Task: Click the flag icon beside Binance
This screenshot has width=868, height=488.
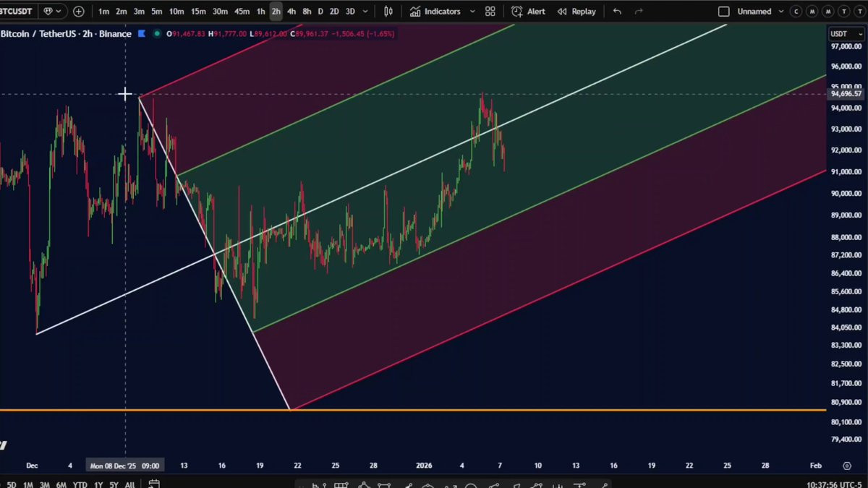Action: click(141, 33)
